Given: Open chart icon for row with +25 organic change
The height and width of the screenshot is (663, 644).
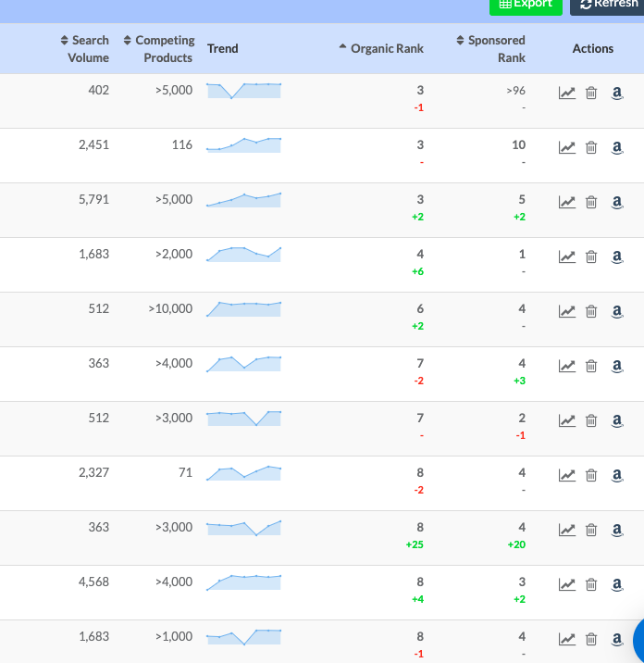Looking at the screenshot, I should [x=566, y=530].
